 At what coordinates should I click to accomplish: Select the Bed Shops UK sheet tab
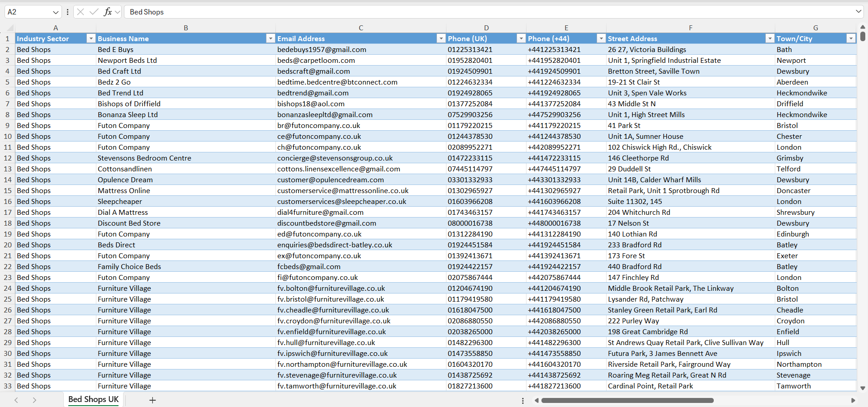[94, 399]
